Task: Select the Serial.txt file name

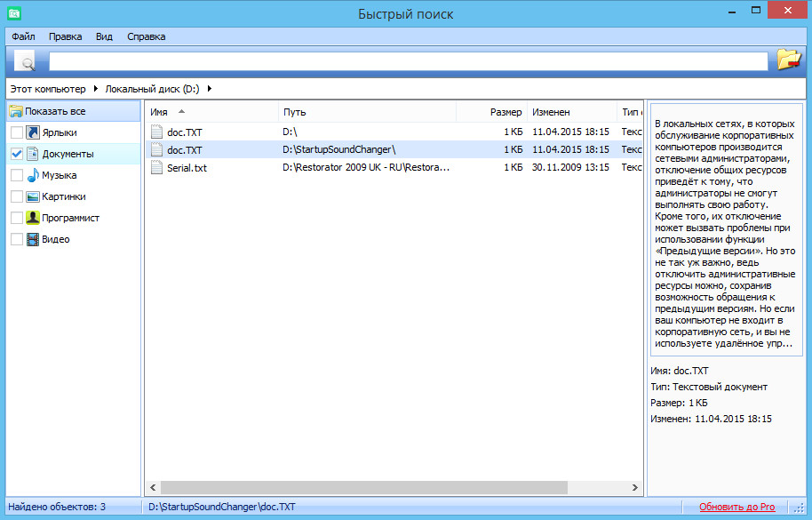Action: coord(187,168)
